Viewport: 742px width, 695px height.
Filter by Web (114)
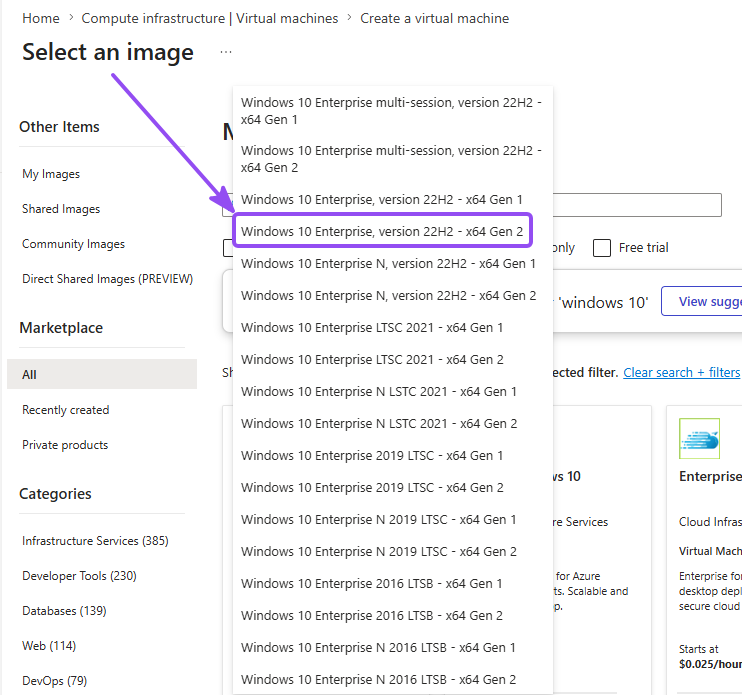pyautogui.click(x=49, y=646)
